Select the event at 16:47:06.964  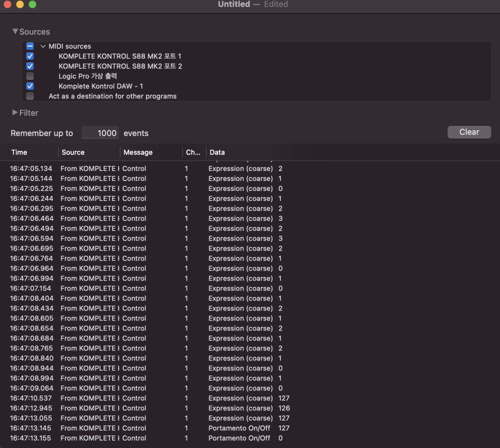pos(250,268)
